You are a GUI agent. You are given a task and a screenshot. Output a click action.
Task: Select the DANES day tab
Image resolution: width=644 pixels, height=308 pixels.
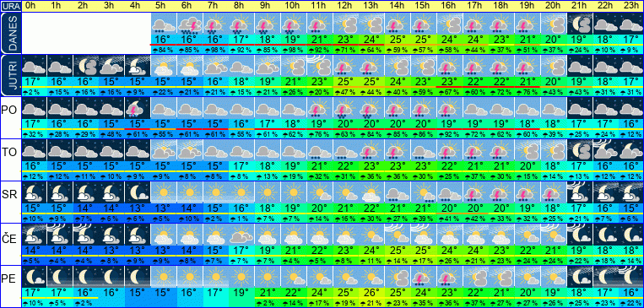pyautogui.click(x=11, y=33)
